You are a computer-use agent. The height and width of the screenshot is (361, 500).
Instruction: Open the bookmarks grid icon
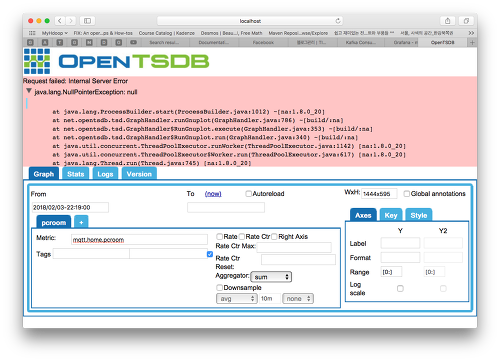click(x=32, y=33)
